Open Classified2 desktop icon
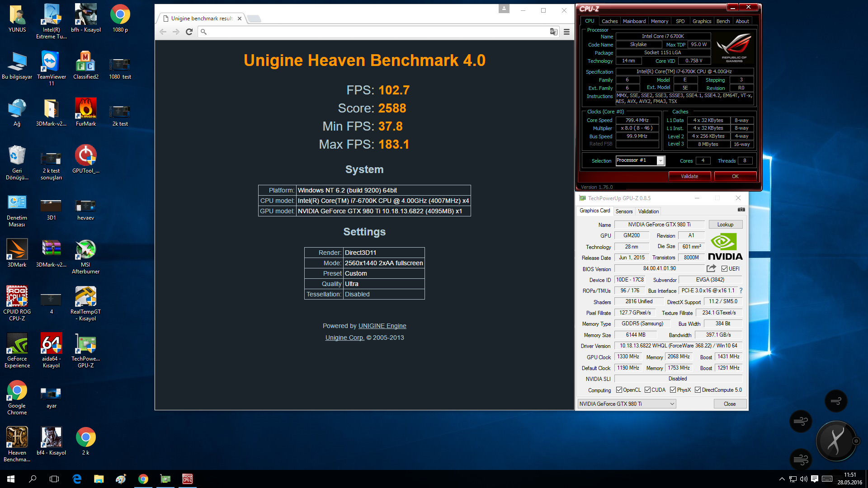Image resolution: width=868 pixels, height=488 pixels. coord(85,65)
